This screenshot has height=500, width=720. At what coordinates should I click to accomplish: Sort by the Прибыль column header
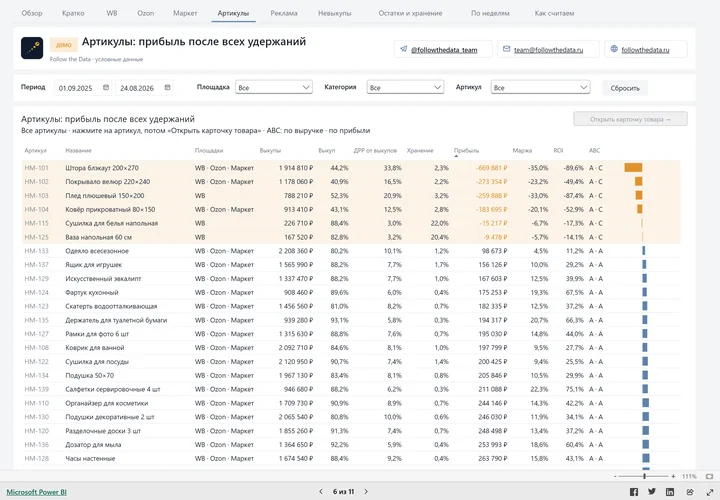click(466, 150)
